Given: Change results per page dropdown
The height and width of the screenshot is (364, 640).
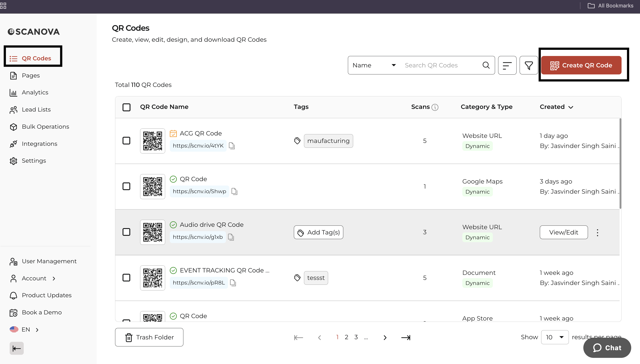Looking at the screenshot, I should [x=555, y=337].
